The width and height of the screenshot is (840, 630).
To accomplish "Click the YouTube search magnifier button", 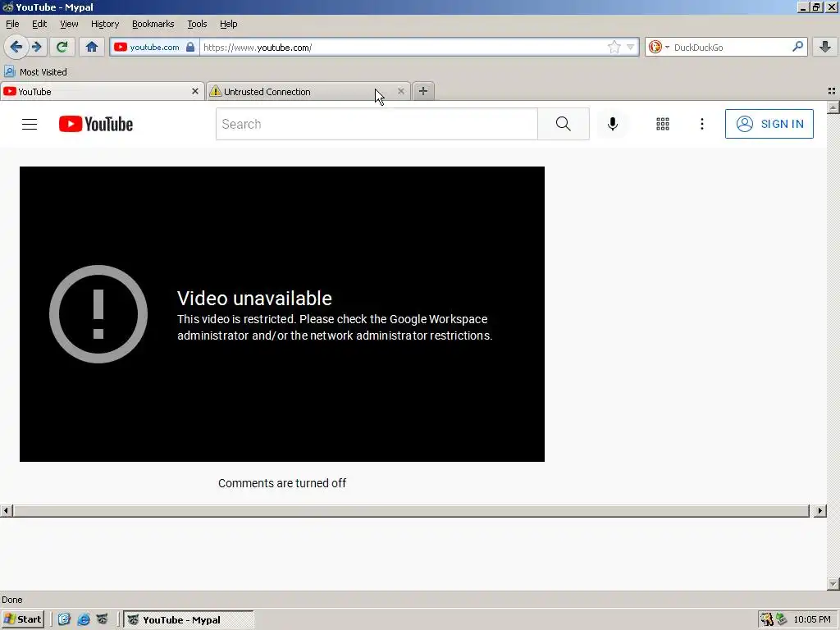I will pos(563,125).
